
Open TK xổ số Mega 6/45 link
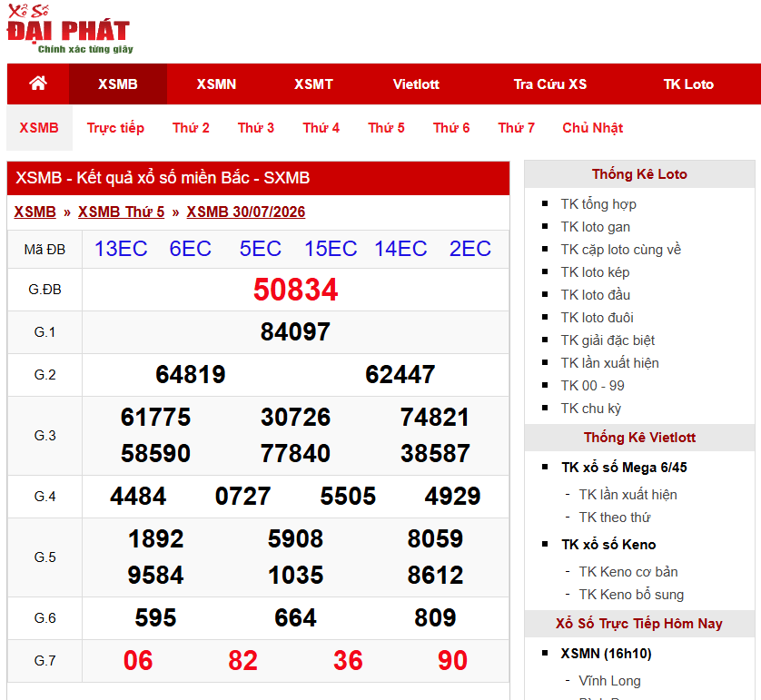[x=624, y=468]
